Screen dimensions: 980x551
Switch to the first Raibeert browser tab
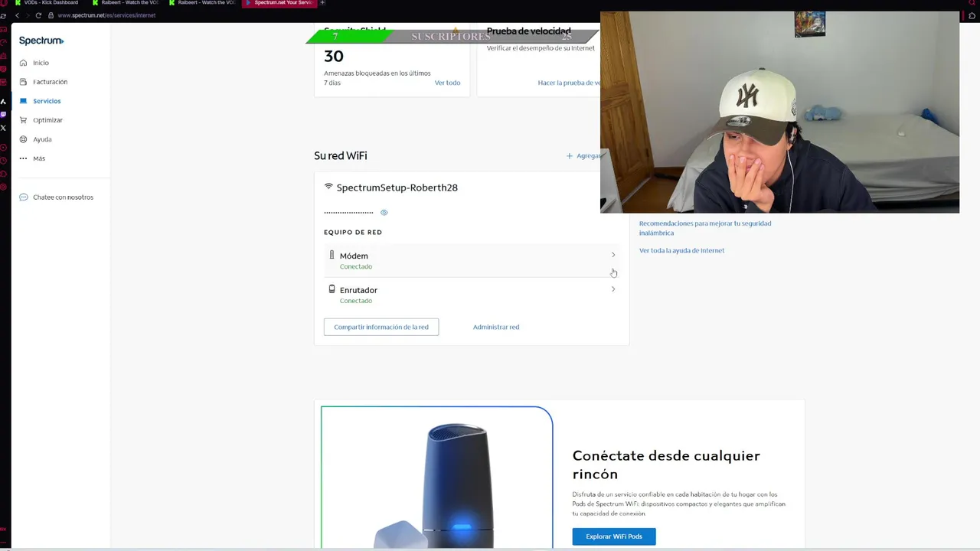click(126, 3)
